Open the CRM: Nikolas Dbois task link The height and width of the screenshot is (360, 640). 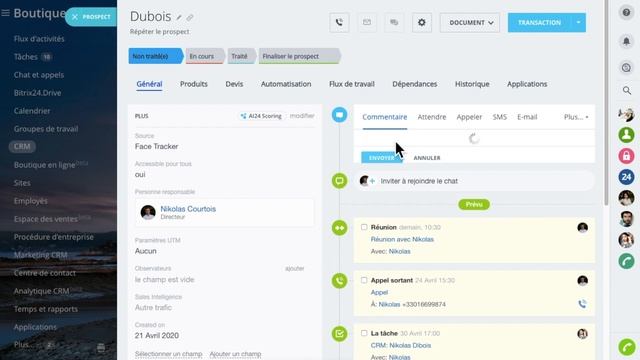pos(400,345)
